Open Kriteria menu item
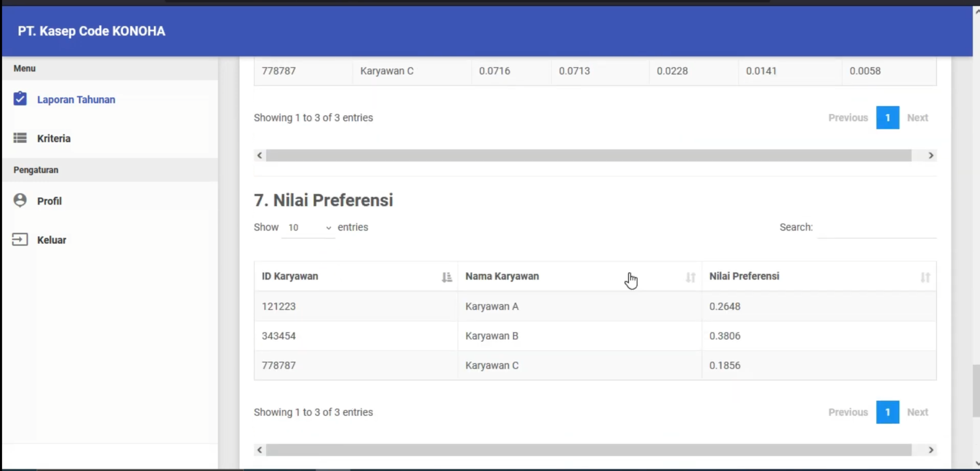The width and height of the screenshot is (980, 471). tap(110, 138)
